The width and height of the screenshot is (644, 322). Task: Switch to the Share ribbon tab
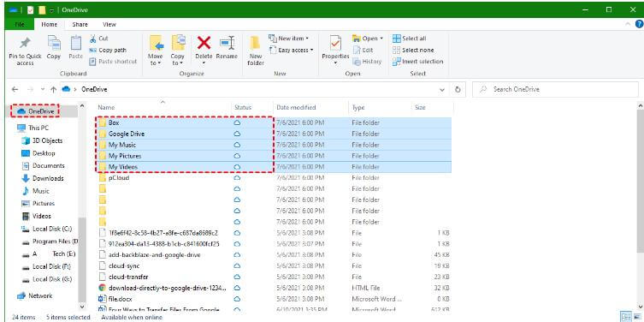pyautogui.click(x=80, y=24)
